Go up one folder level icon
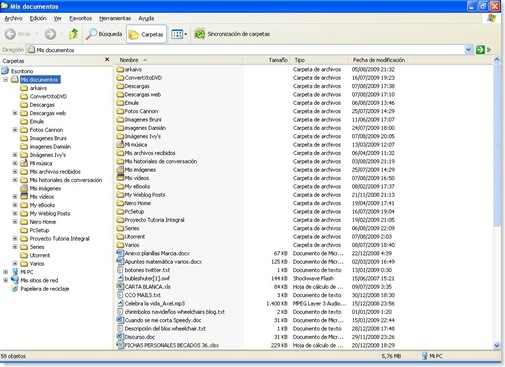The image size is (505, 367). click(74, 34)
